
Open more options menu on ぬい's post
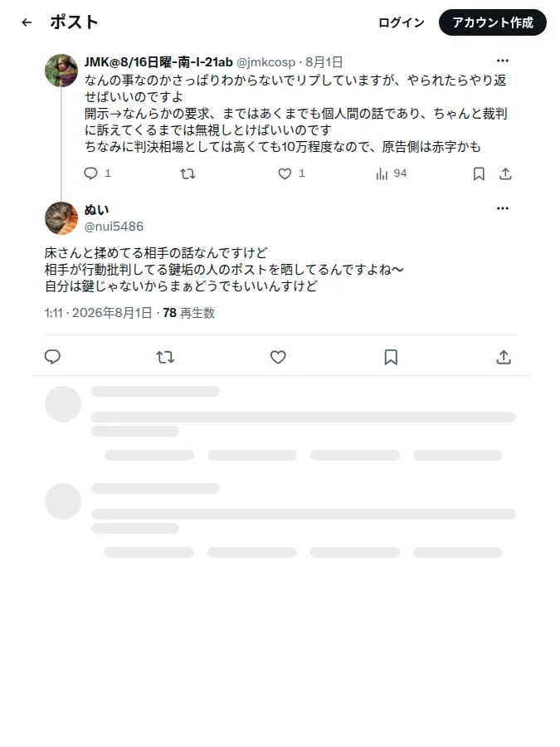(x=503, y=208)
